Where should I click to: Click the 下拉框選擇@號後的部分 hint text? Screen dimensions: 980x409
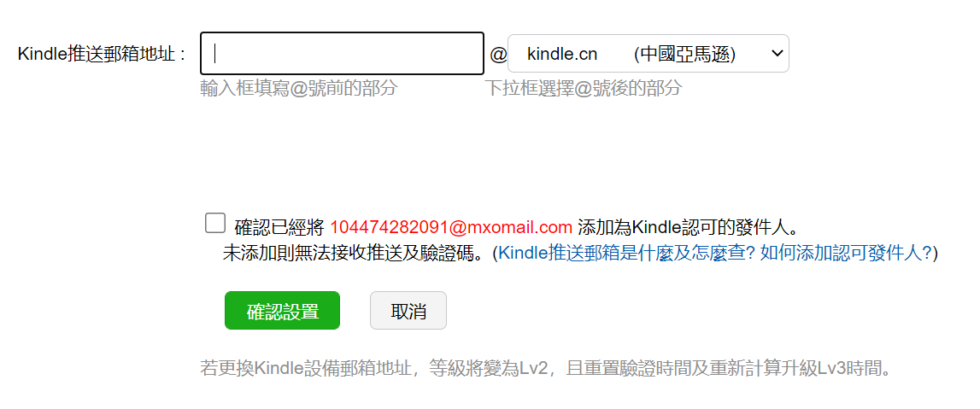[x=583, y=88]
